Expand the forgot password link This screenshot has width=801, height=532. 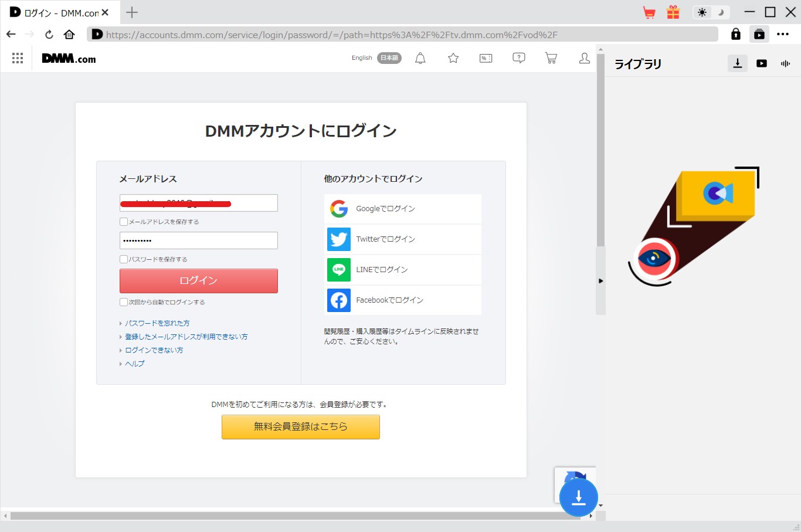pos(157,323)
